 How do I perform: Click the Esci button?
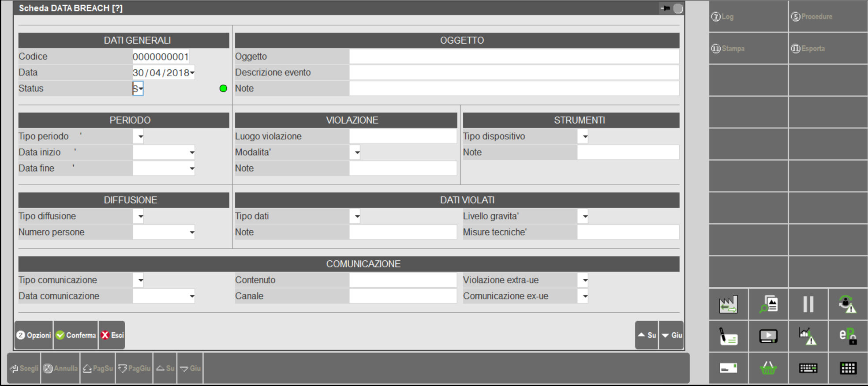click(x=112, y=335)
